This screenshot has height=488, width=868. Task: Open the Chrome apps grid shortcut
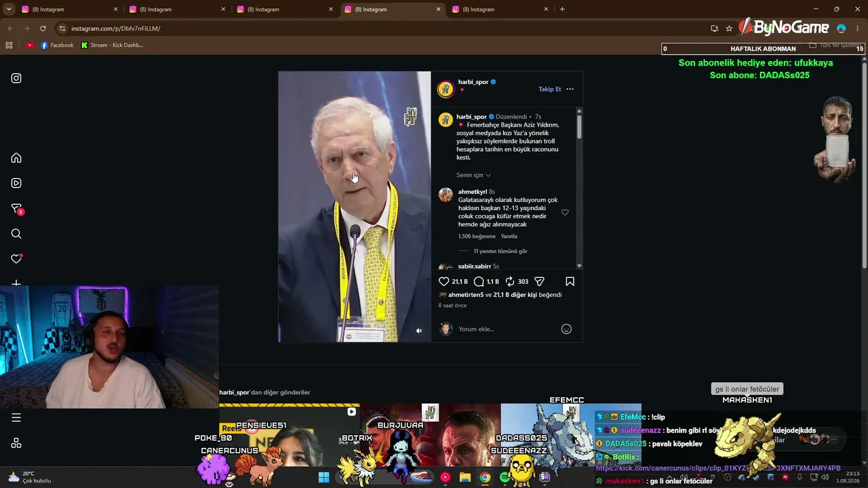[x=9, y=45]
